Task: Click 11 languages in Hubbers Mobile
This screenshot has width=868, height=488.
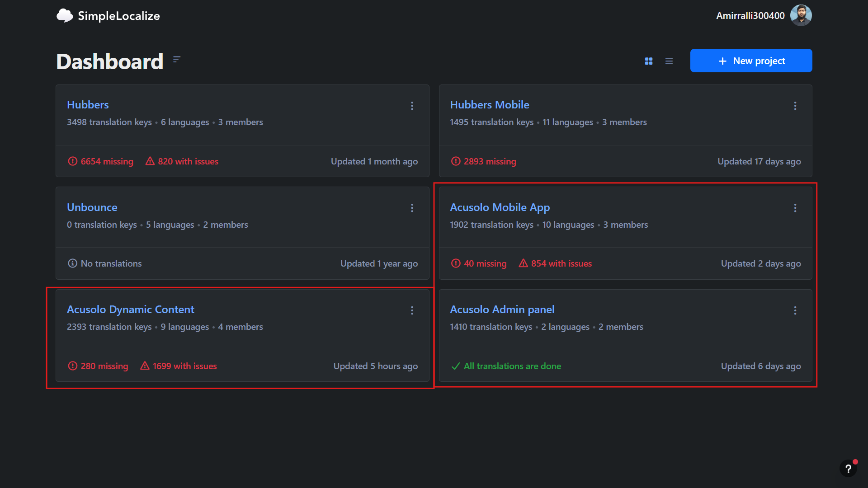Action: click(568, 122)
